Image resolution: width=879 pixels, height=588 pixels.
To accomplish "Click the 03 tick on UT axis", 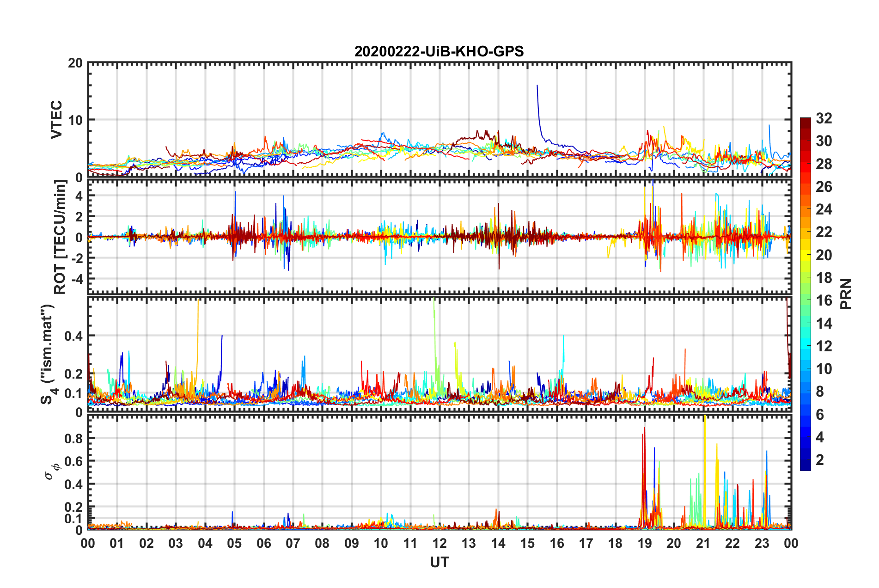I will coord(176,543).
